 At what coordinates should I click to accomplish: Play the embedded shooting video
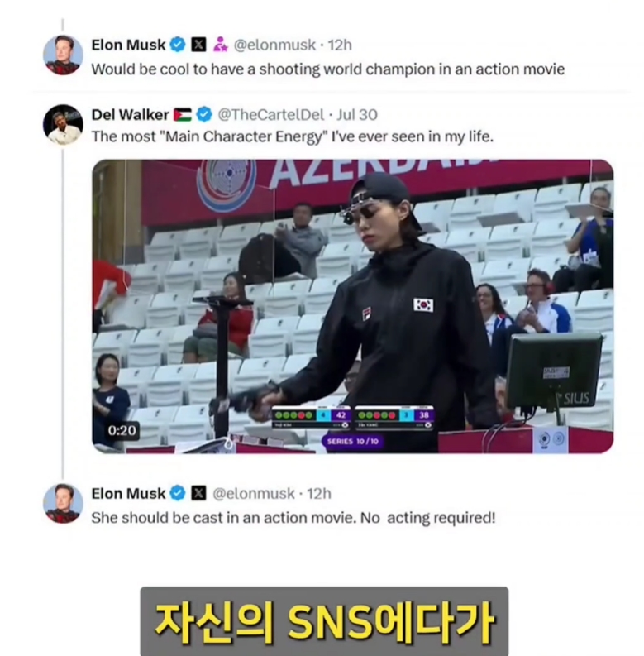coord(352,306)
